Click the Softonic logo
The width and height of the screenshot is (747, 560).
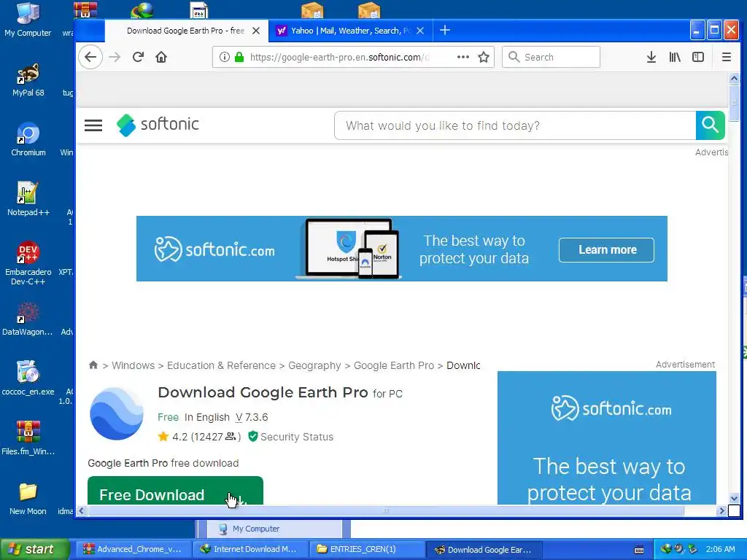(158, 125)
